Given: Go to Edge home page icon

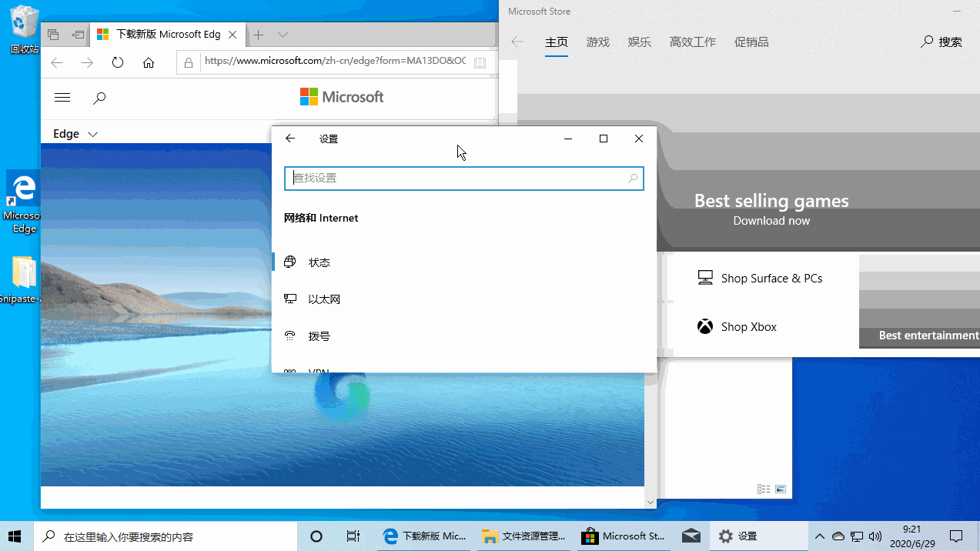Looking at the screenshot, I should [x=149, y=63].
